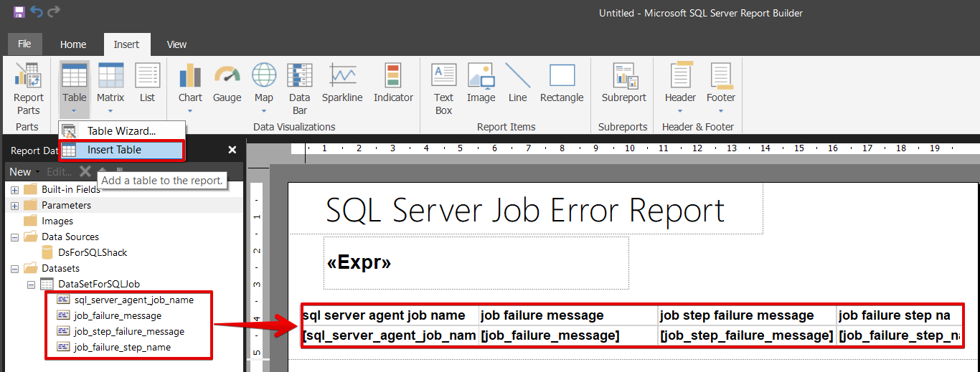
Task: Open the Footer dropdown arrow
Action: pos(721,111)
